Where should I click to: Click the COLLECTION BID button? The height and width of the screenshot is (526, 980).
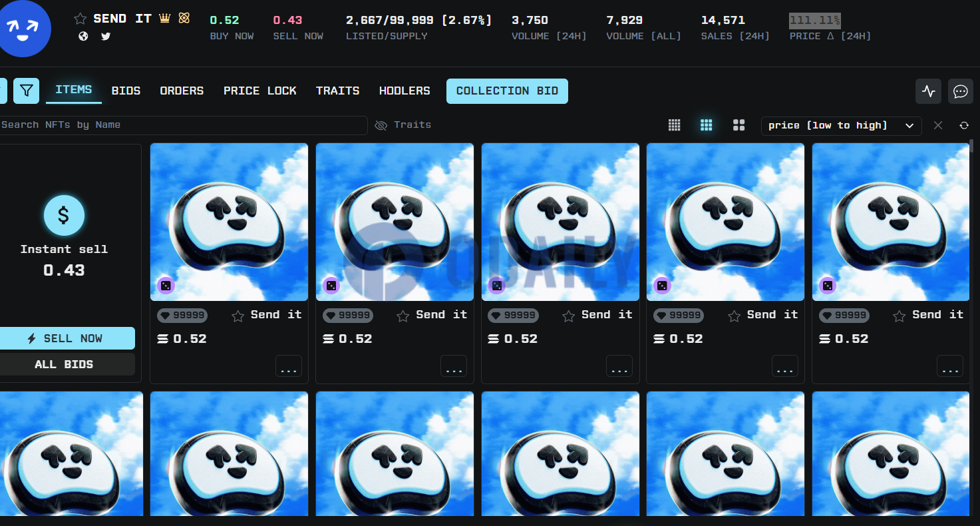click(x=507, y=91)
